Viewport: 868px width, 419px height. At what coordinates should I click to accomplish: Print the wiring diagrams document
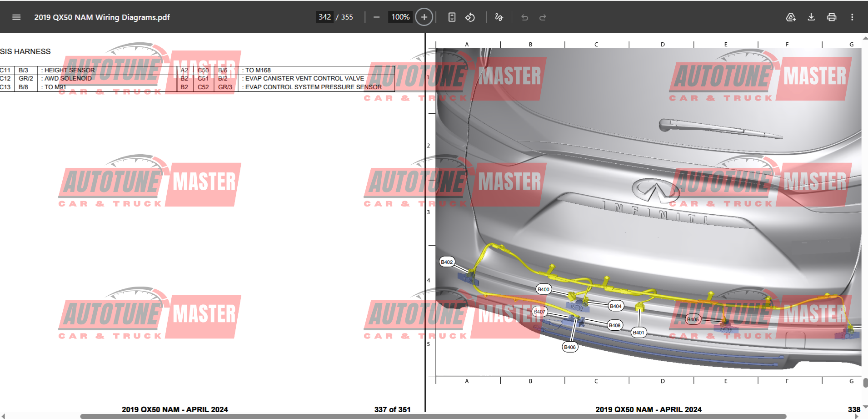832,17
